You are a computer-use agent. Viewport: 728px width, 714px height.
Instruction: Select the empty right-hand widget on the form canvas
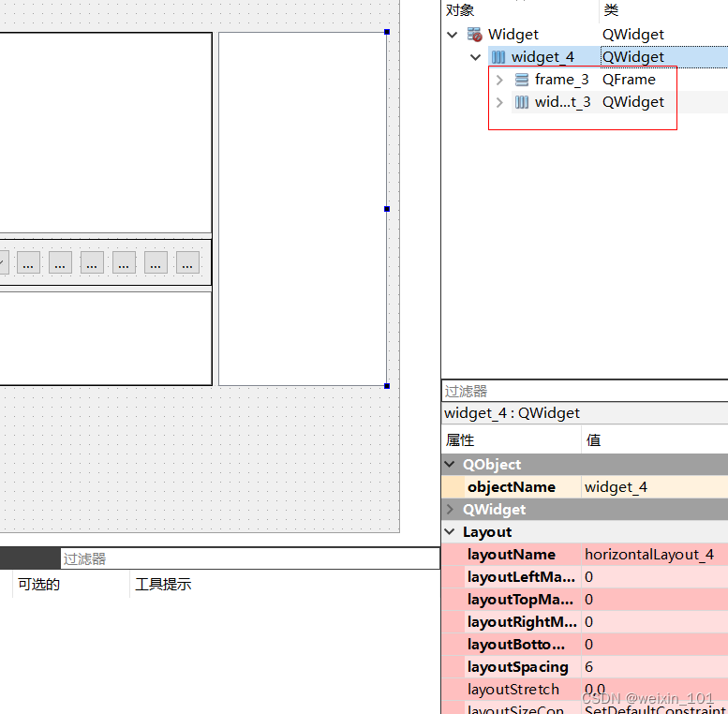point(303,209)
